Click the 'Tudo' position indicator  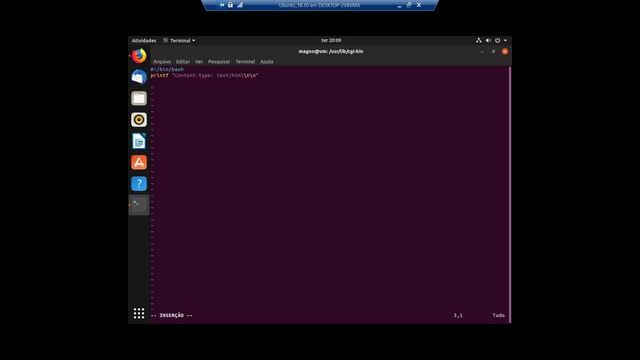(x=498, y=316)
